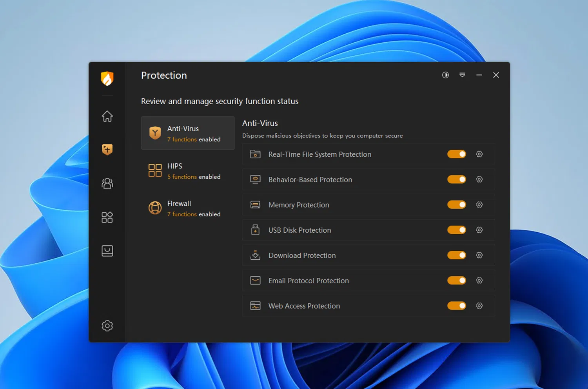Screen dimensions: 588x389
Task: Turn off USB Disk Protection
Action: tap(457, 230)
